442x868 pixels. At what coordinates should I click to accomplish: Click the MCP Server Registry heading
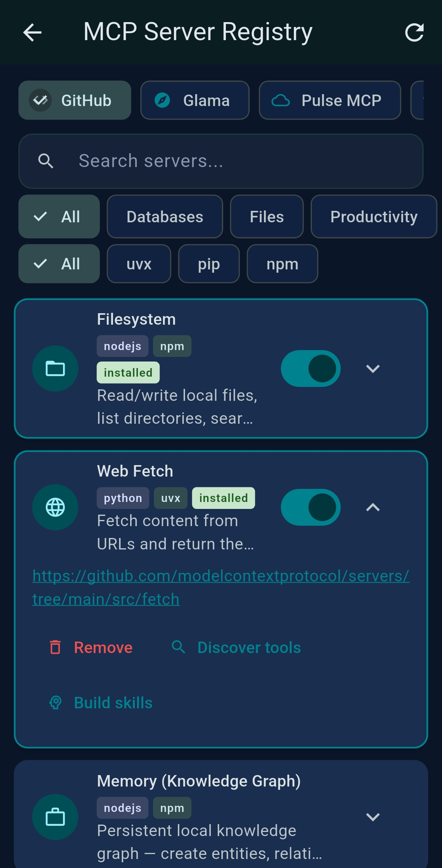click(x=198, y=32)
